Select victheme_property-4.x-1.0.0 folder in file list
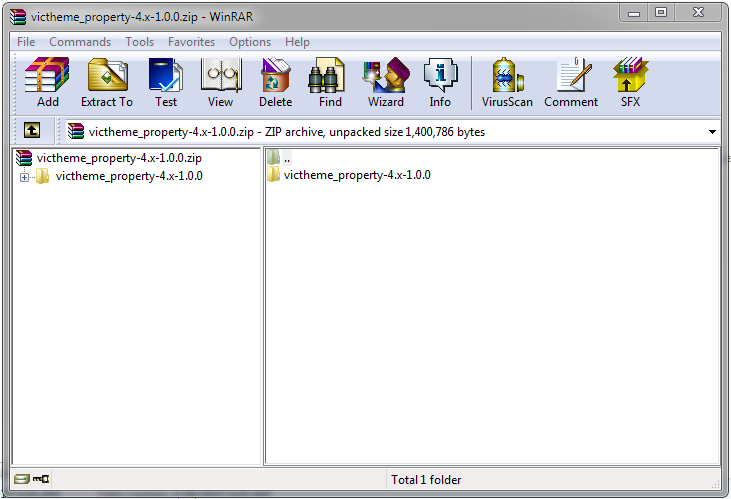731x499 pixels. (349, 175)
